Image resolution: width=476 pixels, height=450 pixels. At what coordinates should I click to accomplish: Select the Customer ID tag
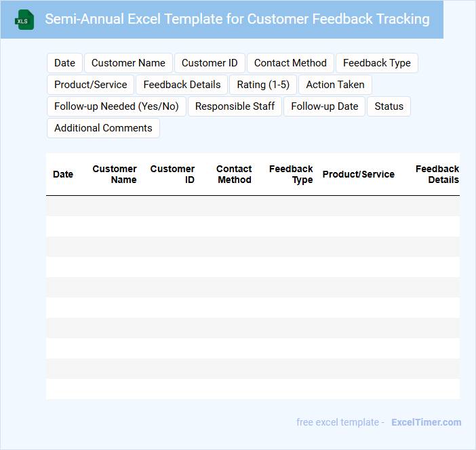pyautogui.click(x=210, y=63)
